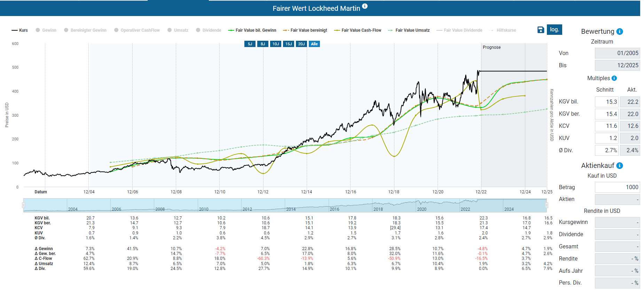Hide the Fair Value Cash-Flow line
Viewport: 644px width, 294px height.
tap(358, 30)
